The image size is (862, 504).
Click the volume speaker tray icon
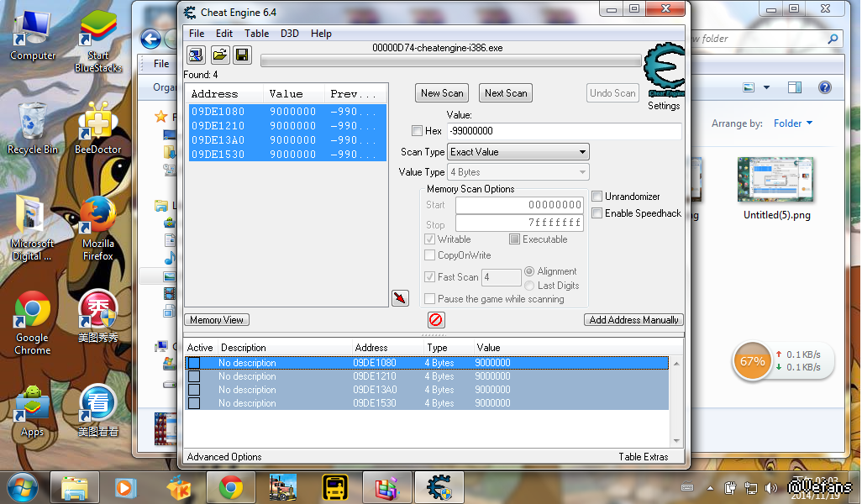point(771,487)
